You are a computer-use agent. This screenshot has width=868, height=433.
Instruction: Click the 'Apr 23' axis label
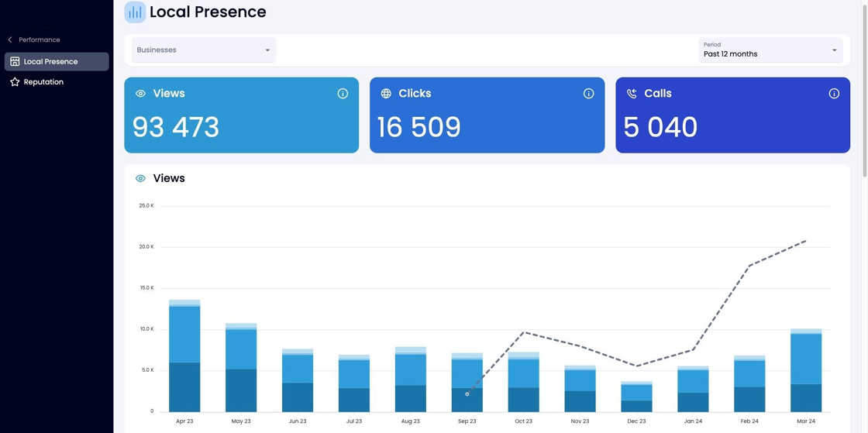(184, 421)
